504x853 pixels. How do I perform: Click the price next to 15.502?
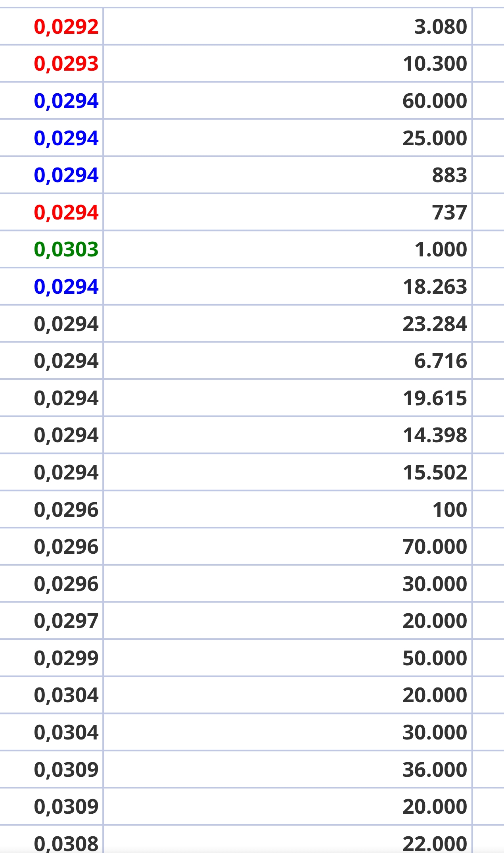(x=66, y=473)
